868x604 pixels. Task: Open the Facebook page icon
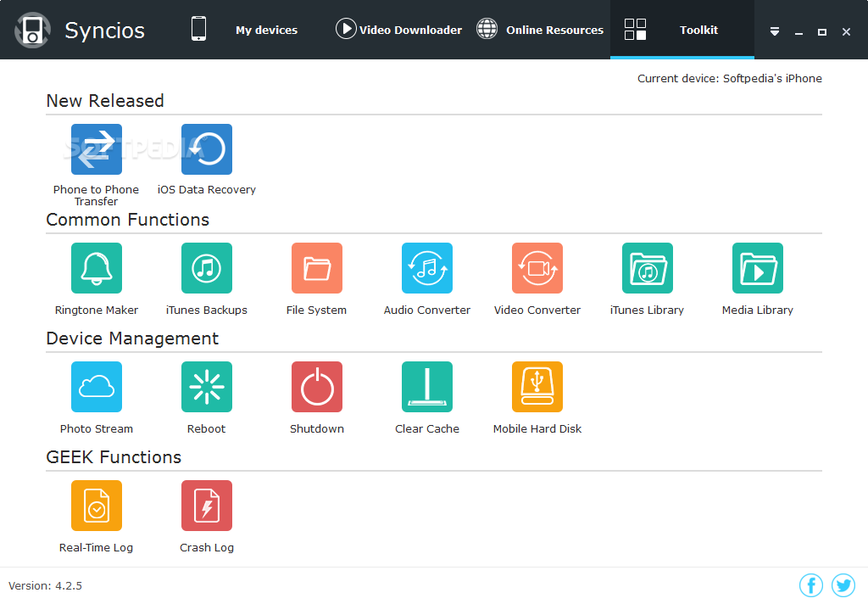click(811, 585)
